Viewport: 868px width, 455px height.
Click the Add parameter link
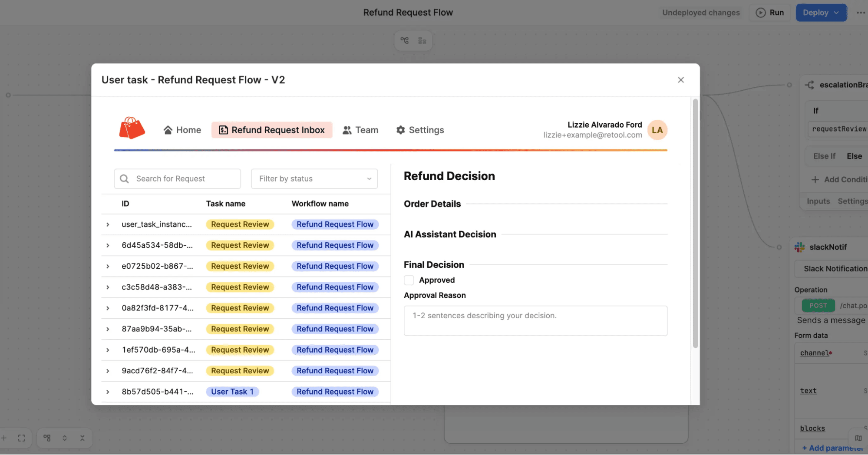[x=832, y=448]
